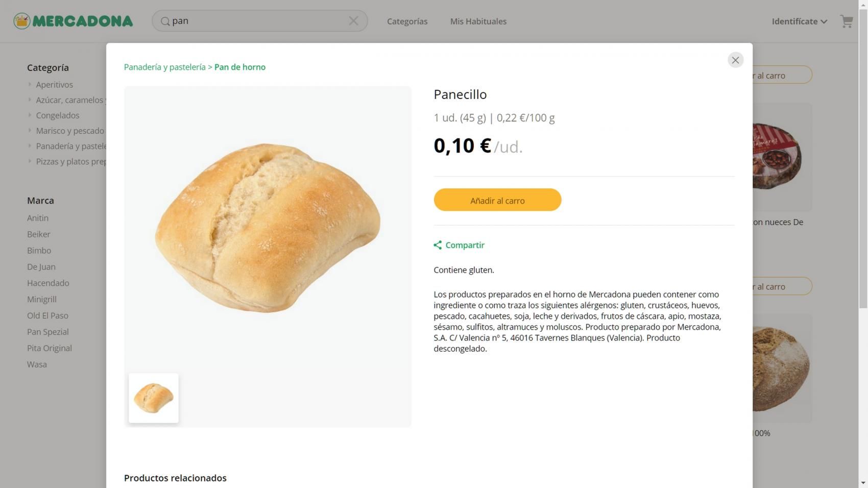
Task: Open the Panadería y pastelería breadcrumb
Action: pos(164,67)
